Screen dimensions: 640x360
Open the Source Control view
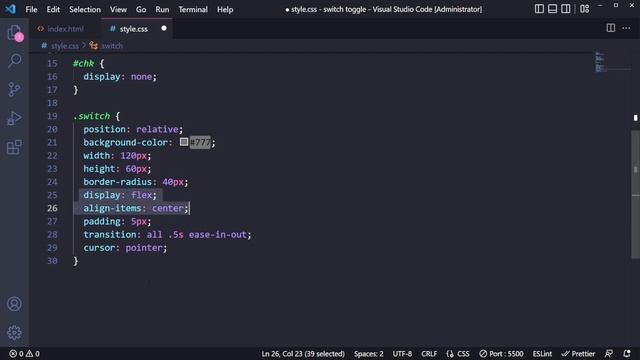pyautogui.click(x=15, y=89)
